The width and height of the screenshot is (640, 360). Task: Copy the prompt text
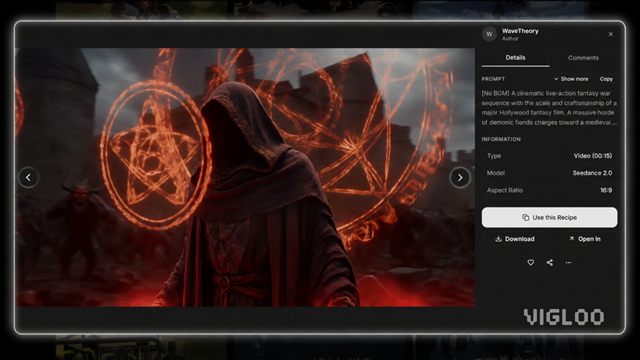pyautogui.click(x=606, y=79)
